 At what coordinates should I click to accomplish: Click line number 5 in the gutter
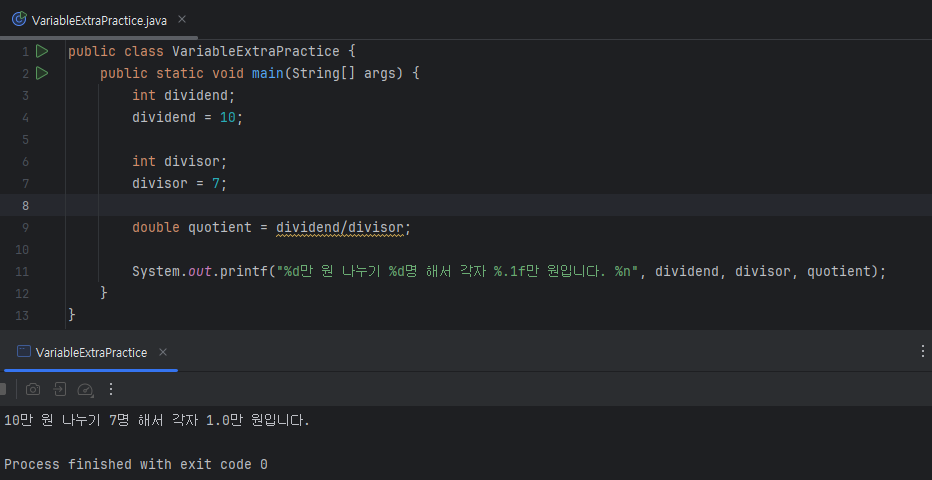coord(25,140)
